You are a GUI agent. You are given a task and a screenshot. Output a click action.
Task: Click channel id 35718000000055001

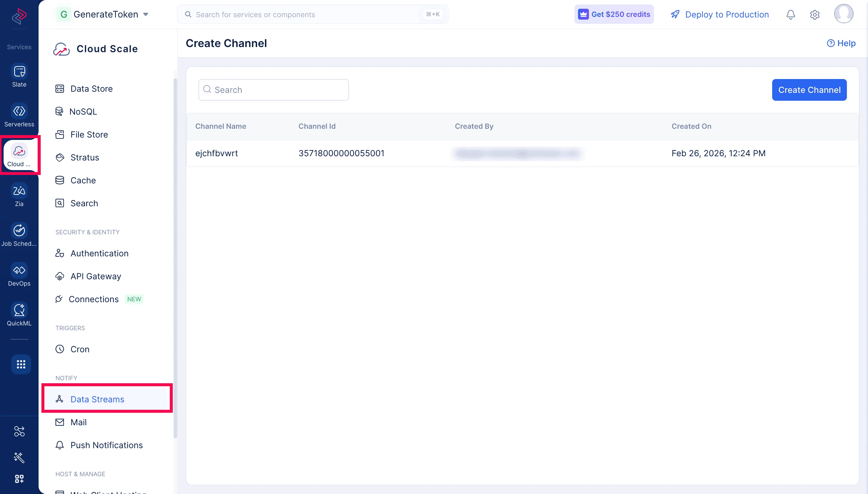click(x=341, y=153)
